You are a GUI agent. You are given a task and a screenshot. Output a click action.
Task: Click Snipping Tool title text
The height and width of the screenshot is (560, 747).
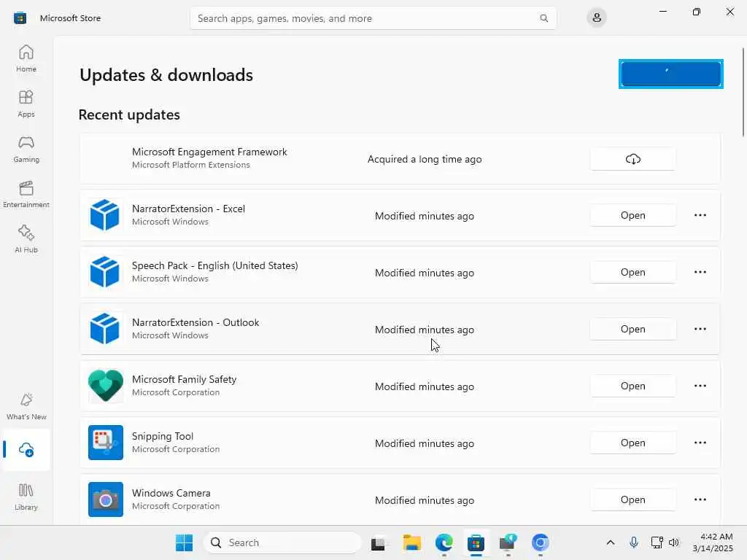tap(163, 436)
